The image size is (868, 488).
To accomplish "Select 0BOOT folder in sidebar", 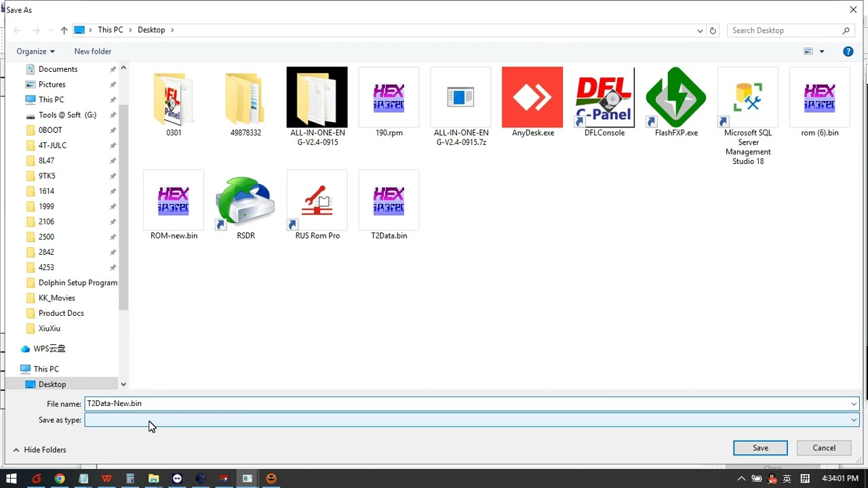I will 50,130.
